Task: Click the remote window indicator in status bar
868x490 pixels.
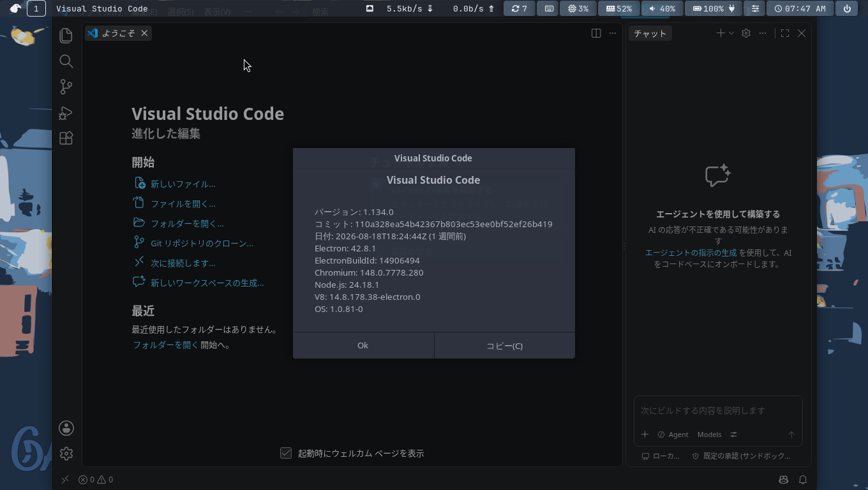Action: coord(64,479)
